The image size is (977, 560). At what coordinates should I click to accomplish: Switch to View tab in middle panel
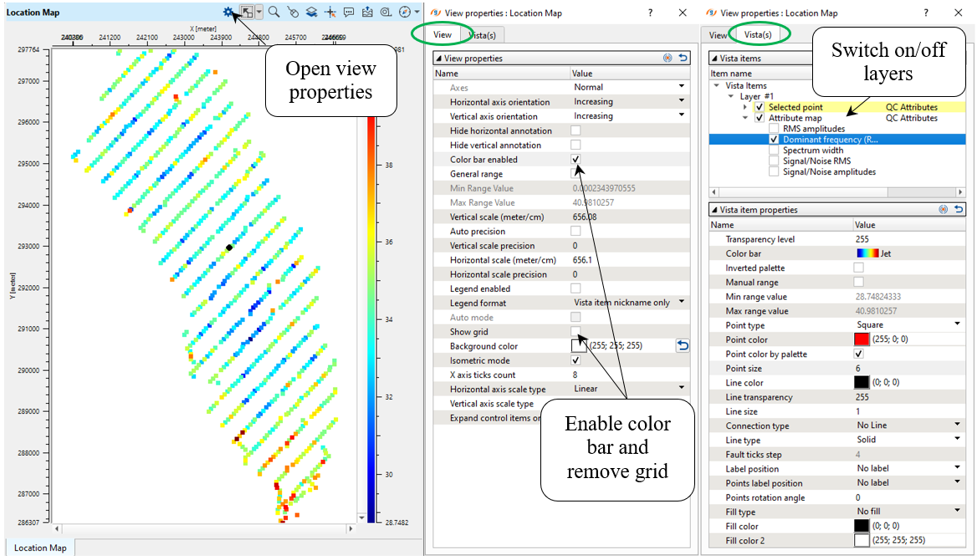(x=442, y=35)
